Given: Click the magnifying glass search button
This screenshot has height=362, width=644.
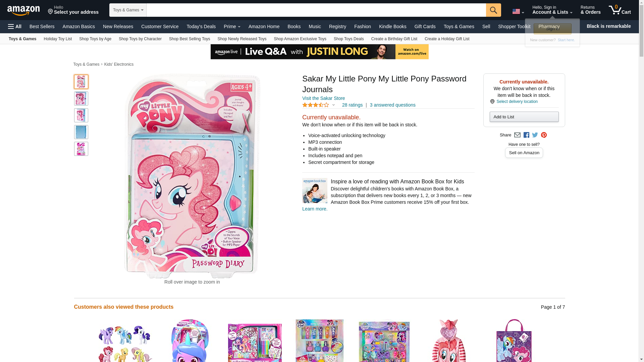Looking at the screenshot, I should coord(493,10).
